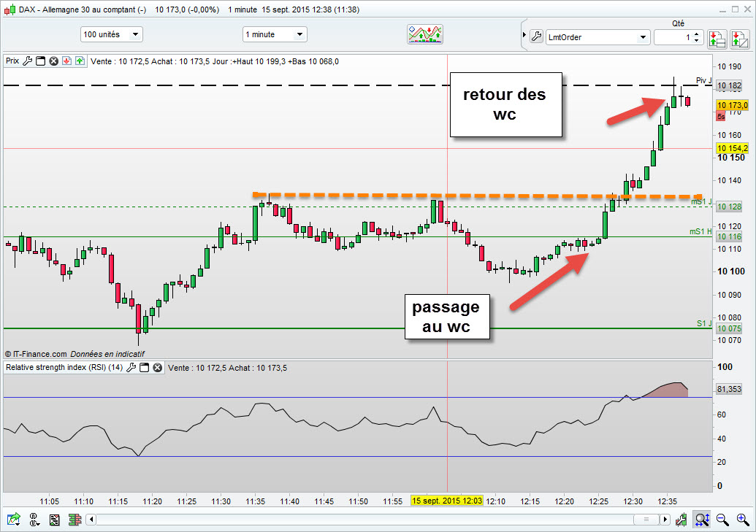
Task: Click the 10 116 mS1 H level label
Action: (x=729, y=236)
